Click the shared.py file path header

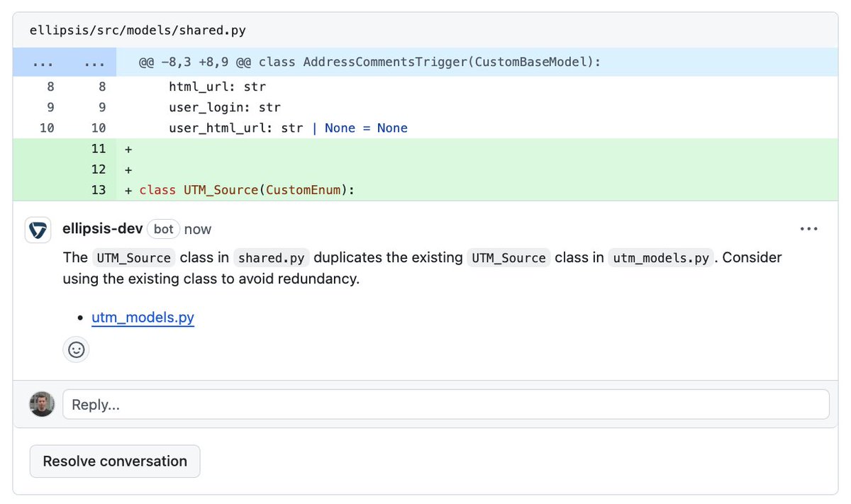(138, 30)
